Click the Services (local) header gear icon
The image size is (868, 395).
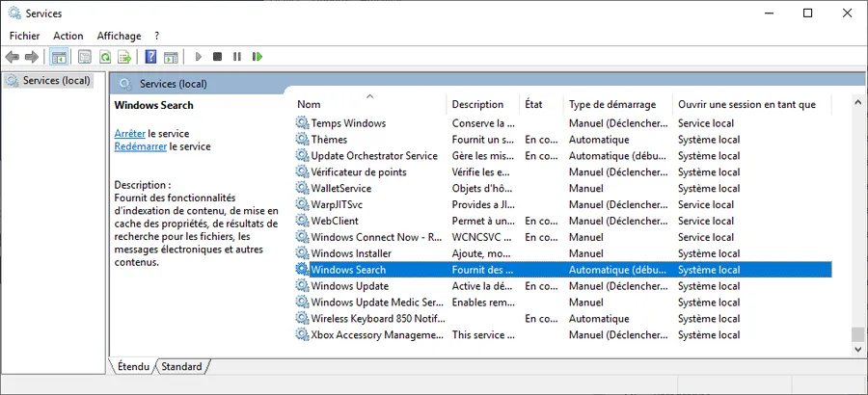(x=126, y=84)
